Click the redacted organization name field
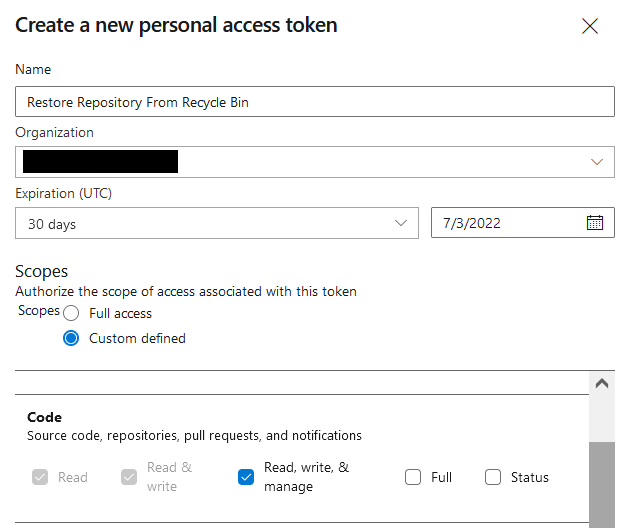 point(100,162)
